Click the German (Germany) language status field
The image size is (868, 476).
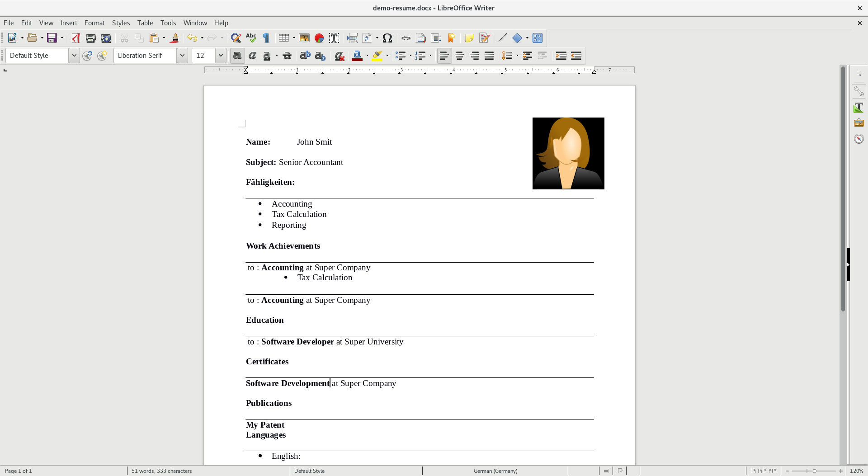pyautogui.click(x=495, y=471)
